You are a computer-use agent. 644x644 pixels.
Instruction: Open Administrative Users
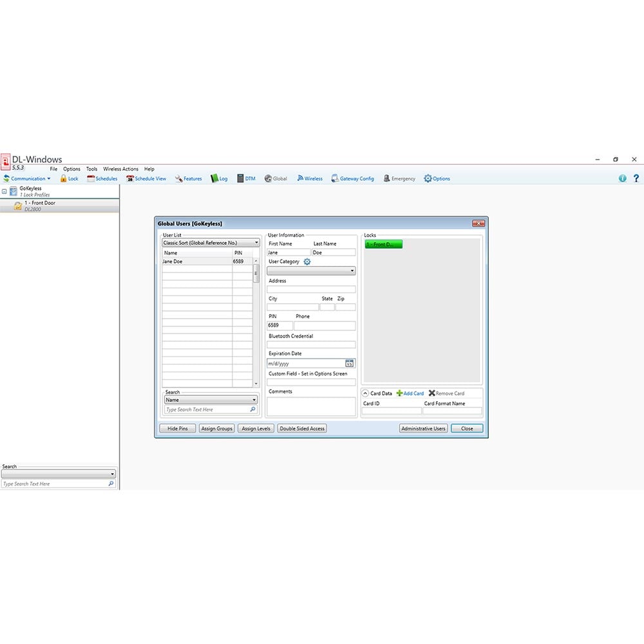[423, 428]
